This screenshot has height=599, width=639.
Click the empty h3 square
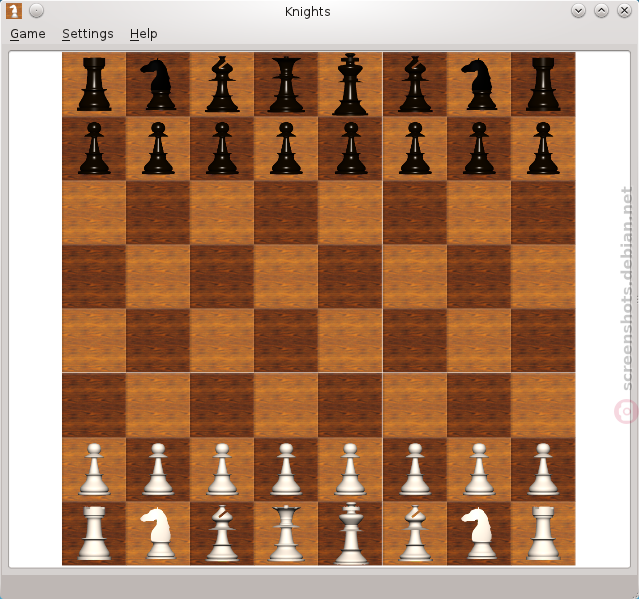543,405
